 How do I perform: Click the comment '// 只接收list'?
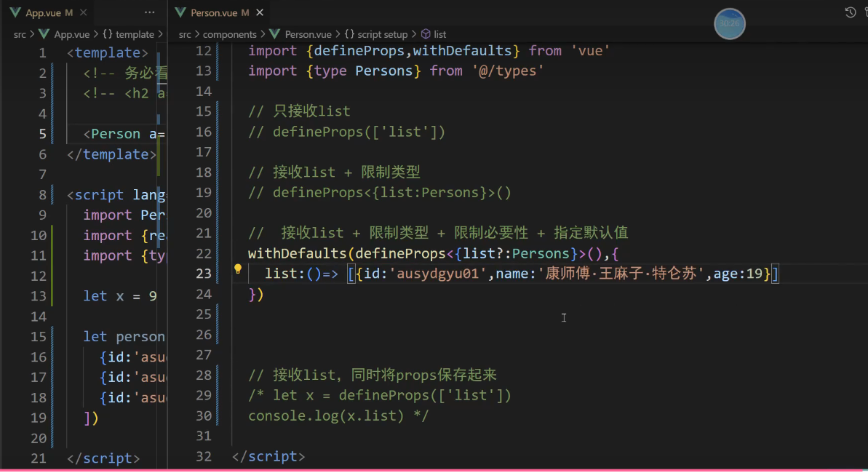click(299, 111)
